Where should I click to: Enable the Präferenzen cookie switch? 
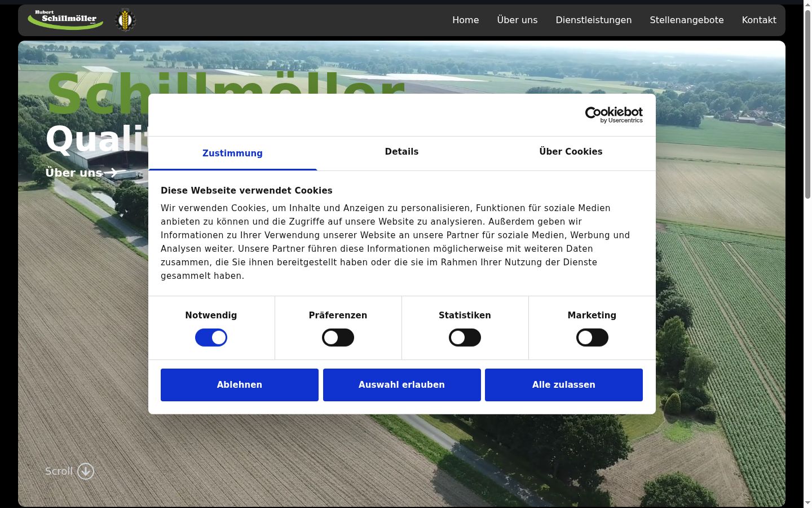338,338
